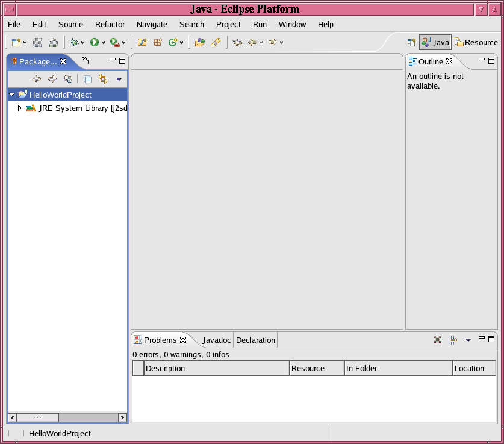Screen dimensions: 504x444
Task: Open the Project menu
Action: click(229, 25)
